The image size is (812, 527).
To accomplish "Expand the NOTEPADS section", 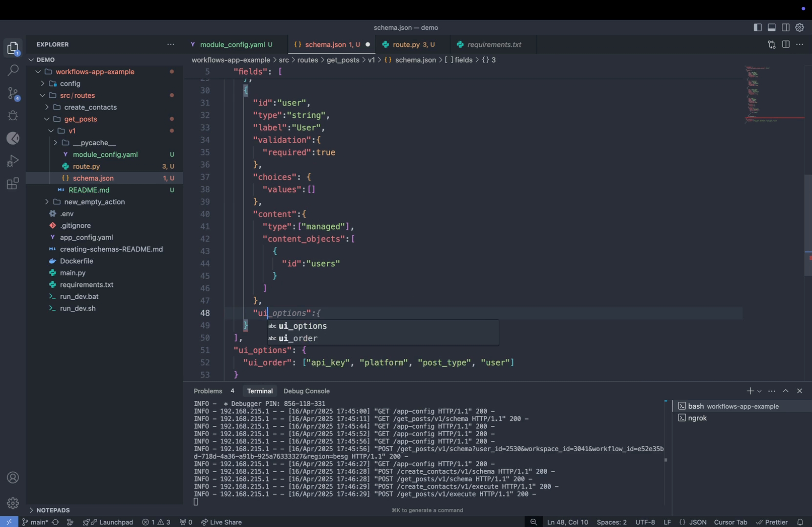I will click(x=53, y=510).
